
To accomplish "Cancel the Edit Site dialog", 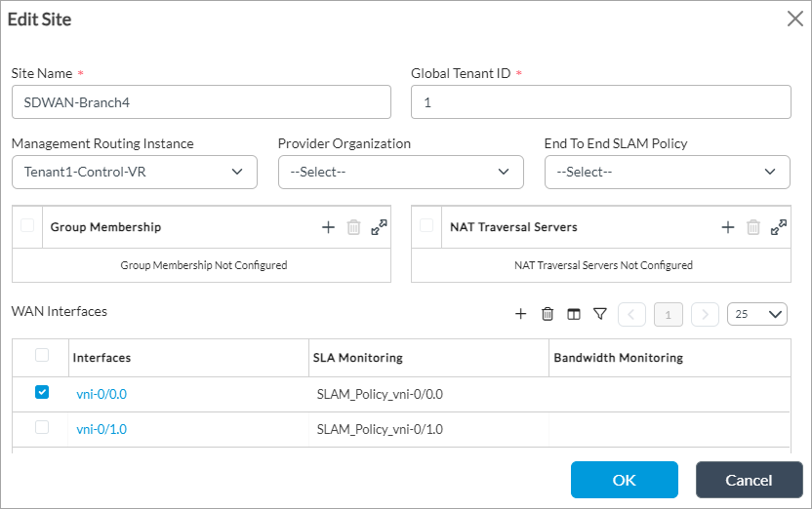I will click(x=749, y=480).
